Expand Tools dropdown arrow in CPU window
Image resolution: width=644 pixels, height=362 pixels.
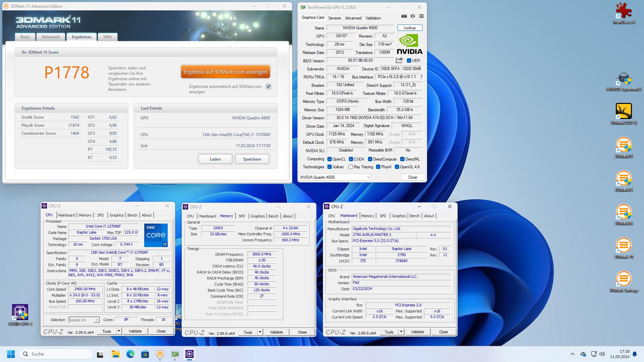coord(119,331)
